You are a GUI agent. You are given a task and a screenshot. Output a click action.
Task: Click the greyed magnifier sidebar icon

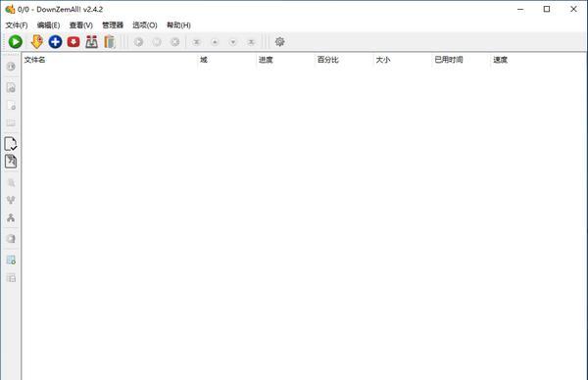[11, 182]
